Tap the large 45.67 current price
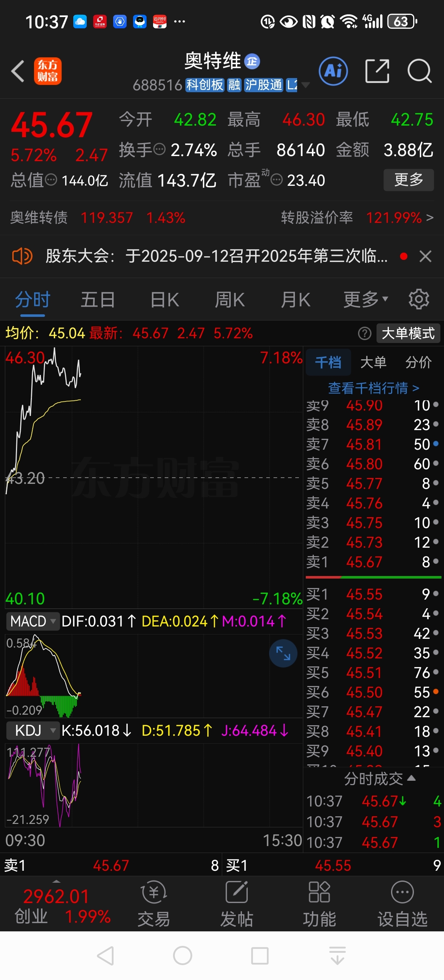Image resolution: width=444 pixels, height=980 pixels. coord(52,125)
